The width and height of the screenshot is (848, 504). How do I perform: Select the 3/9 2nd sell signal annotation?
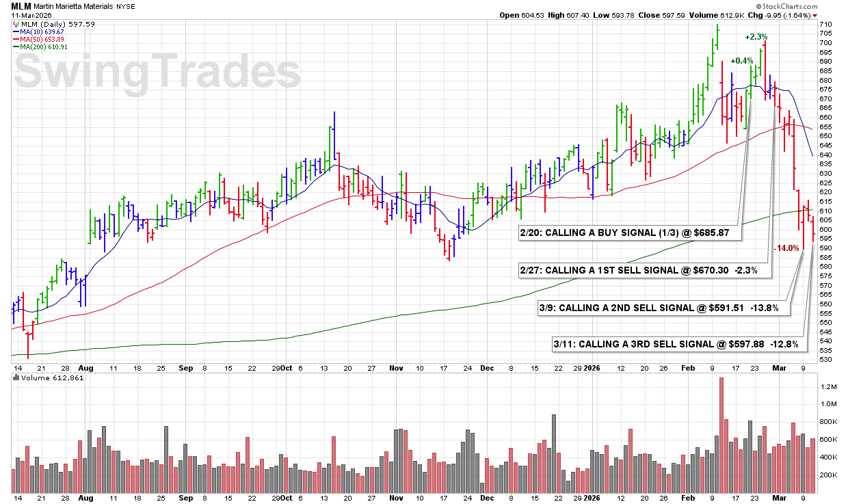click(663, 308)
